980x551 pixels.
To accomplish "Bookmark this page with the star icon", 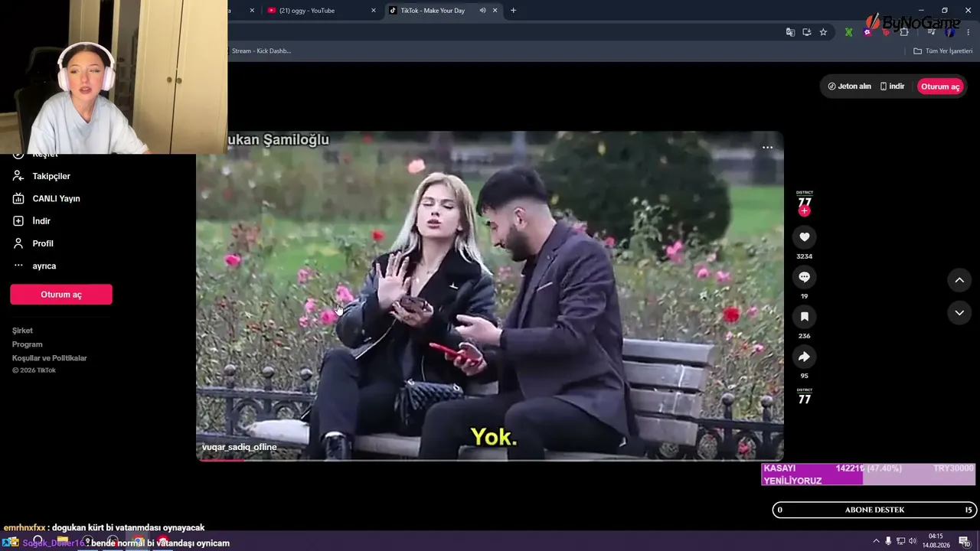I will point(823,32).
